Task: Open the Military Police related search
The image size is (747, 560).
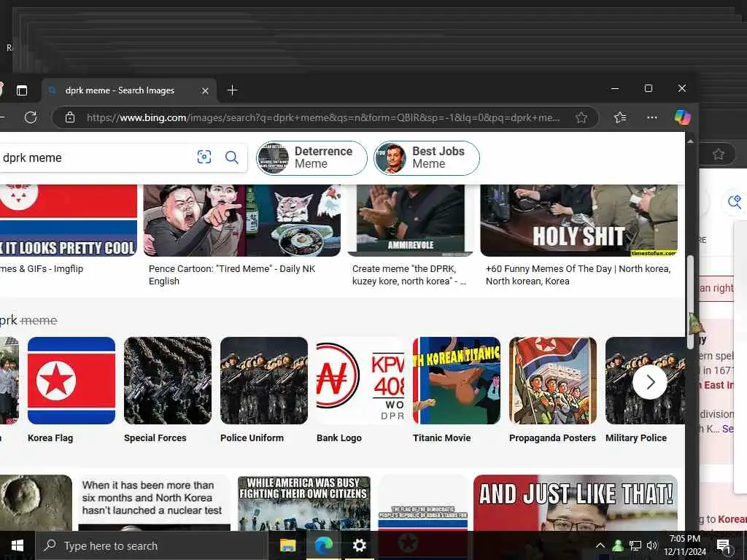Action: (x=645, y=391)
